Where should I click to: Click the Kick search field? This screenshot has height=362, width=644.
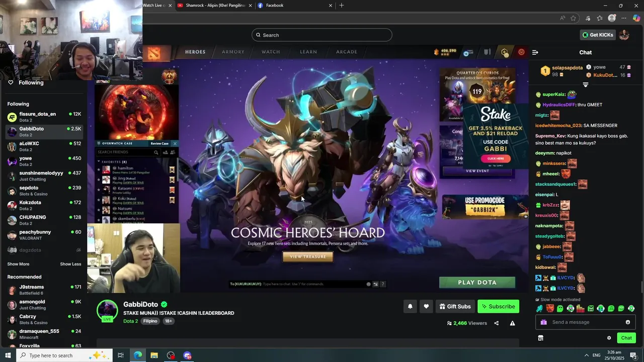click(x=322, y=35)
